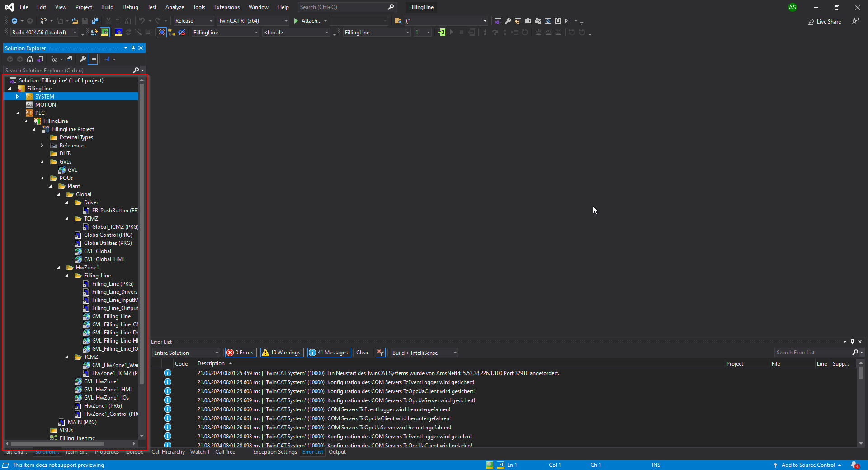This screenshot has width=868, height=470.
Task: Toggle auto-hide pin on Solution Explorer
Action: 133,48
